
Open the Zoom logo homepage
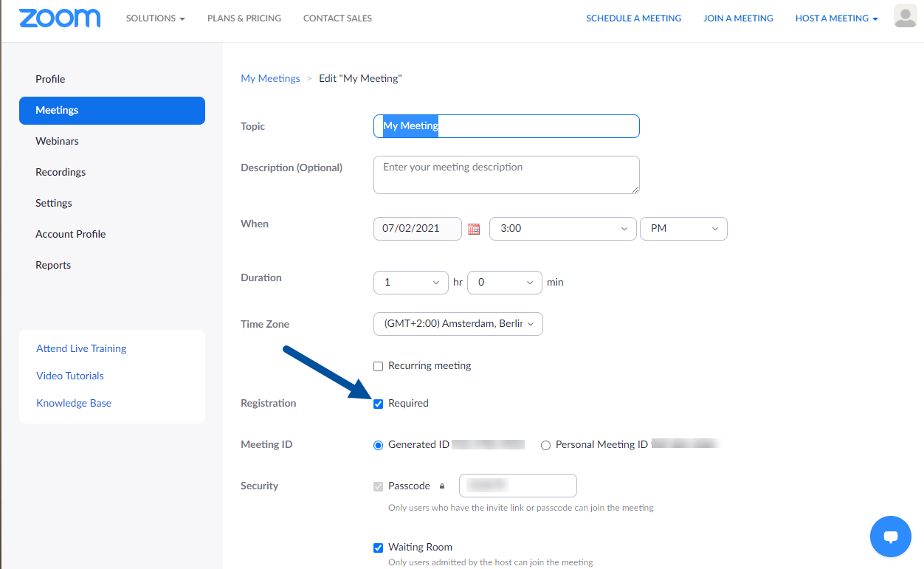60,18
